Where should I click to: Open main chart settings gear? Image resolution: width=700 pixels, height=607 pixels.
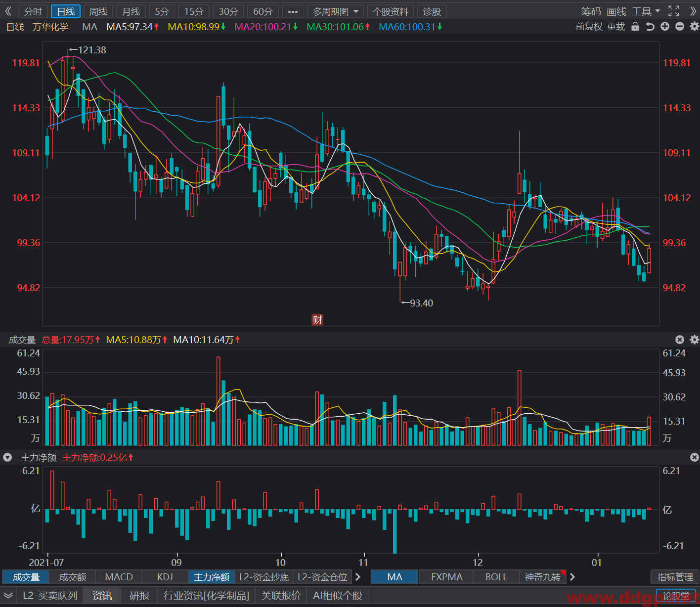coord(695,27)
